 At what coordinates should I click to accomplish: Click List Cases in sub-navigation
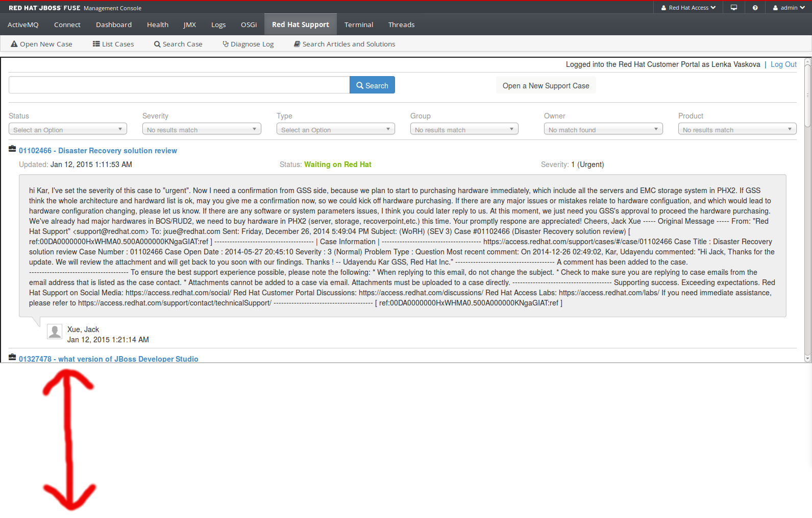tap(113, 44)
